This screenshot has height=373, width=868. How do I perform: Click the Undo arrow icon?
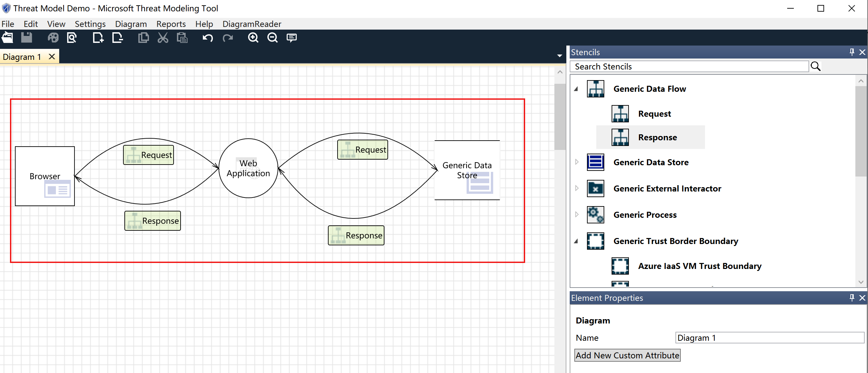(x=208, y=38)
